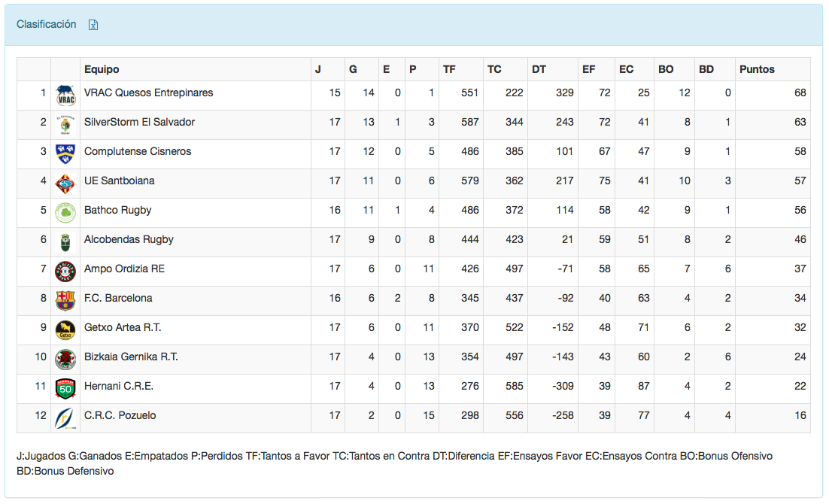Viewport: 829px width, 504px height.
Task: Click the Alcobendas Rugby team logo
Action: [x=65, y=242]
